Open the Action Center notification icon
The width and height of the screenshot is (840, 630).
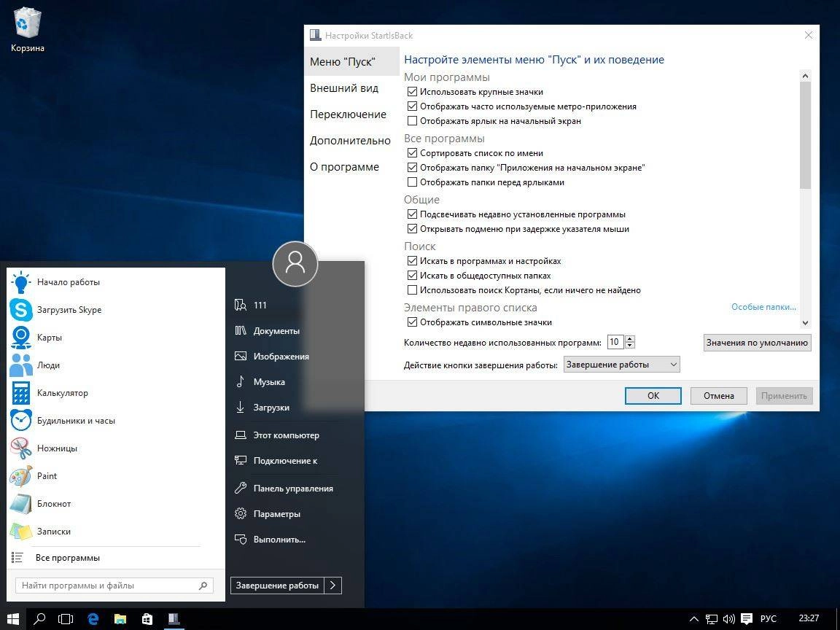[x=746, y=619]
